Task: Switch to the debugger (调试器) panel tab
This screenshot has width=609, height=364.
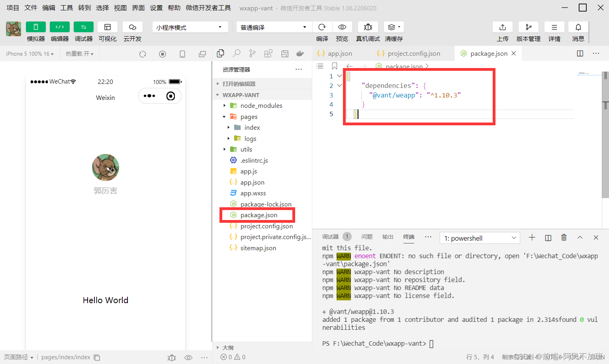Action: click(331, 237)
